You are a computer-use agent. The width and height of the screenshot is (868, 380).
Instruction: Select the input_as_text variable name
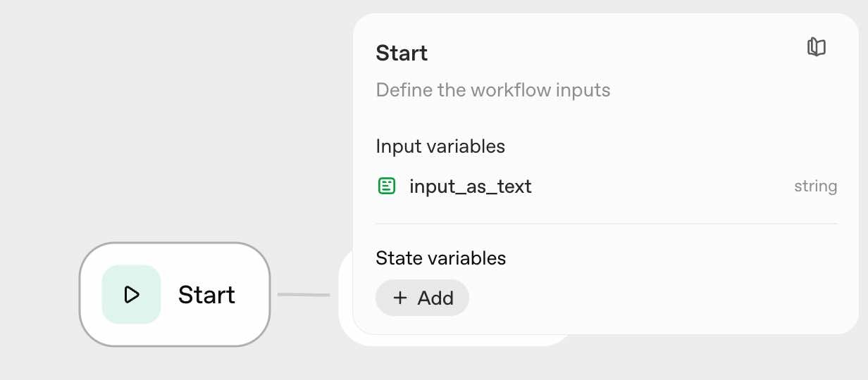[x=470, y=186]
